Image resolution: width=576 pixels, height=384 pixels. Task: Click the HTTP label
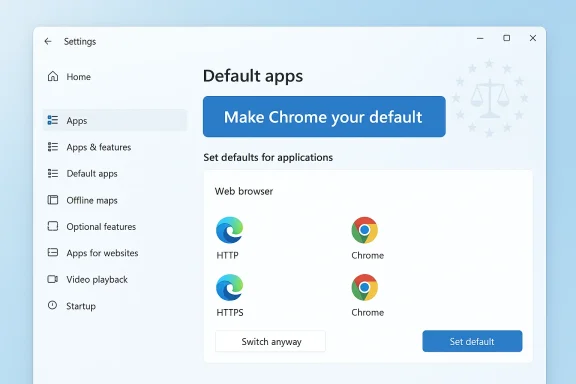point(227,255)
